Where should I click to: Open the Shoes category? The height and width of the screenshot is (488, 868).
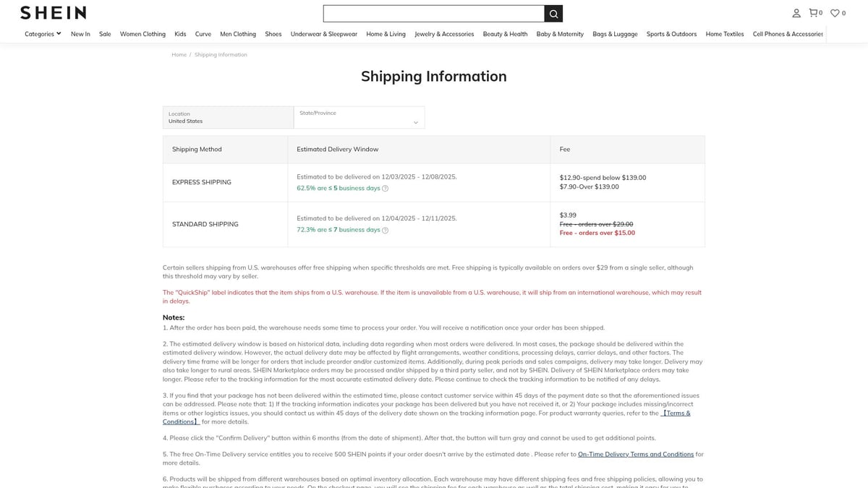273,34
